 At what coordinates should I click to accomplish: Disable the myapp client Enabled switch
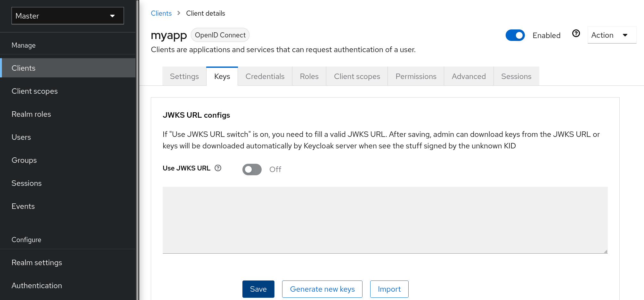coord(515,35)
